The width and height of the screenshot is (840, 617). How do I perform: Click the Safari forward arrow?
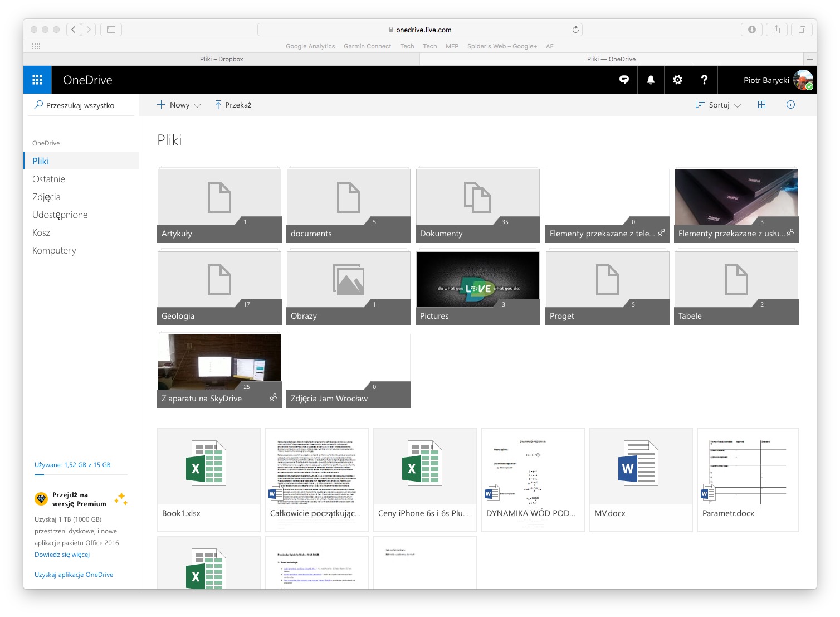click(89, 30)
